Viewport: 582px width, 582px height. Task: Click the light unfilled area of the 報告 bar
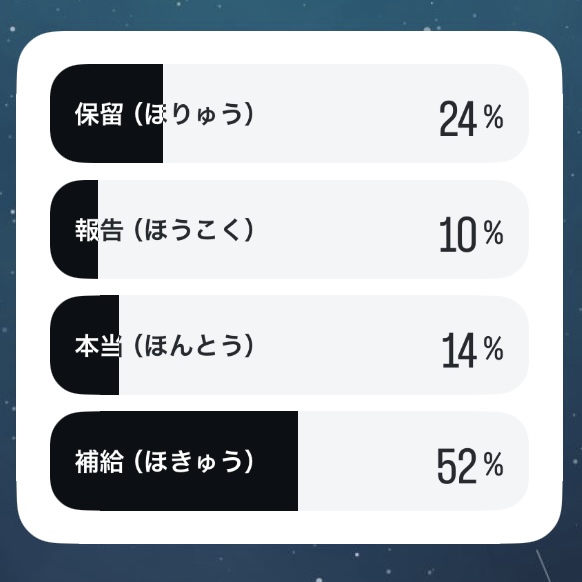(313, 229)
